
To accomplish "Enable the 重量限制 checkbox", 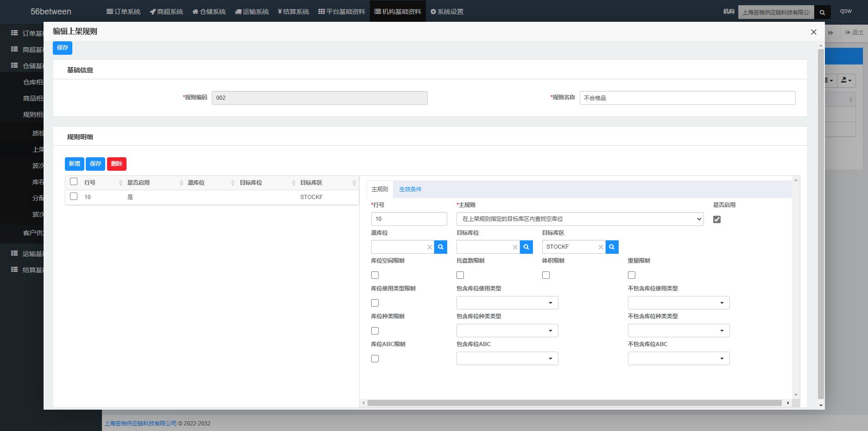I will 632,275.
